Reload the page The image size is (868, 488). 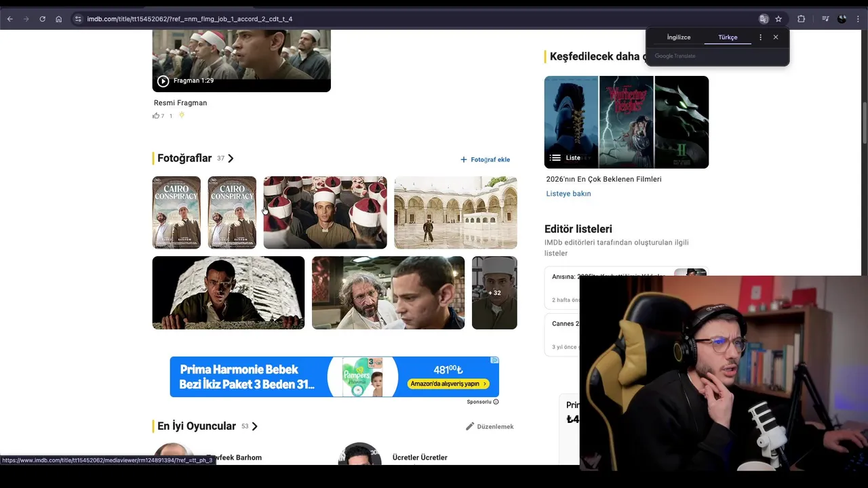click(42, 19)
